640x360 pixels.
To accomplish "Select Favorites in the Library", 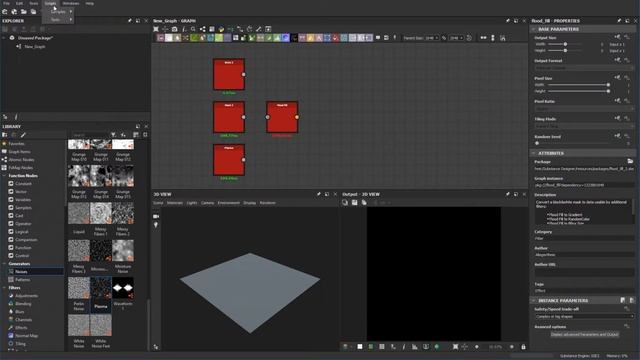I will [16, 144].
